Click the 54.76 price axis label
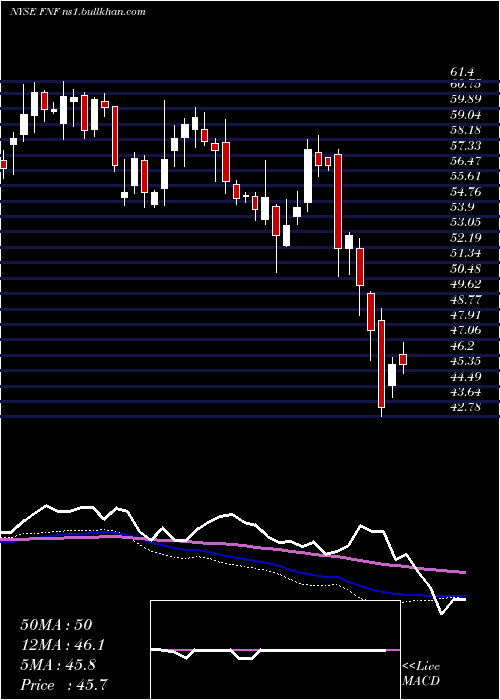Image resolution: width=500 pixels, height=700 pixels. click(x=466, y=192)
